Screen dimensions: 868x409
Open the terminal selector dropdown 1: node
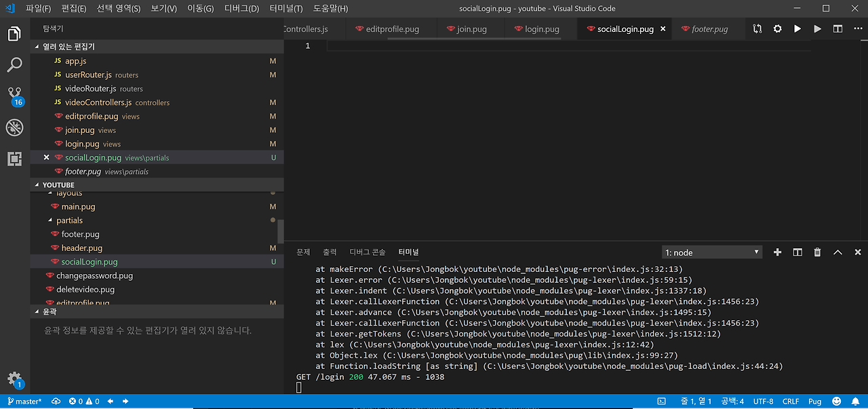[711, 252]
